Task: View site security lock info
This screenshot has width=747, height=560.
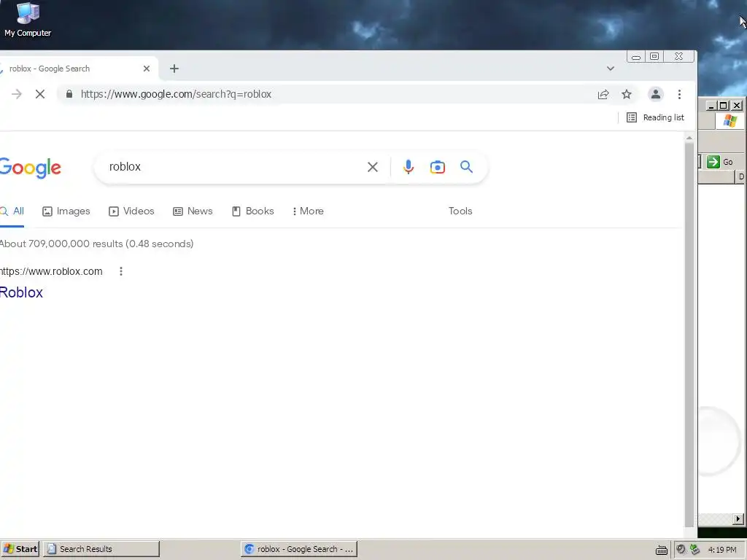Action: pos(69,94)
